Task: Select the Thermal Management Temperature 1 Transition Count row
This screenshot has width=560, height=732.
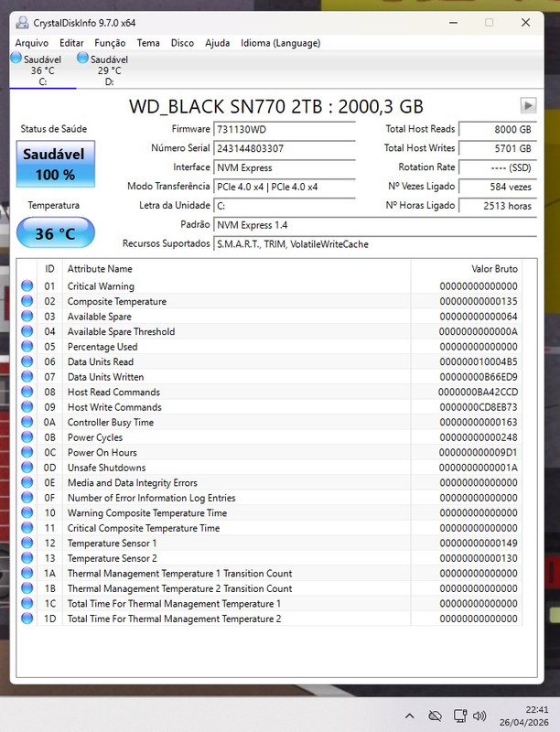Action: [x=270, y=573]
